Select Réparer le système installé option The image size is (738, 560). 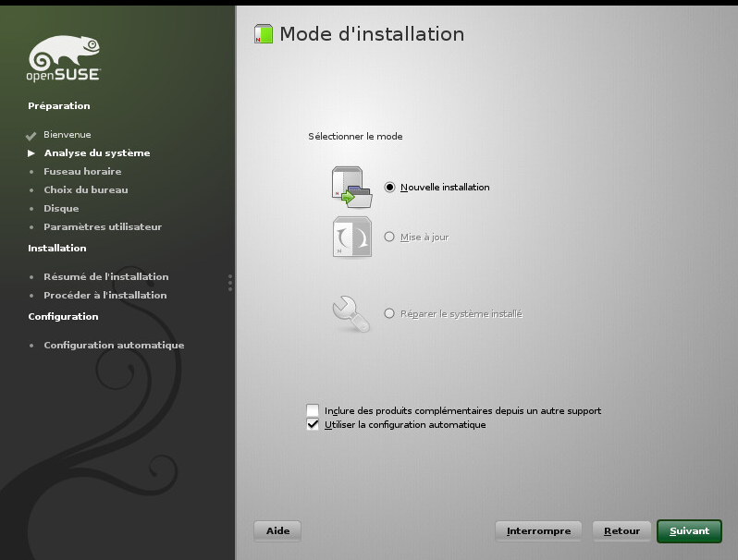[389, 313]
